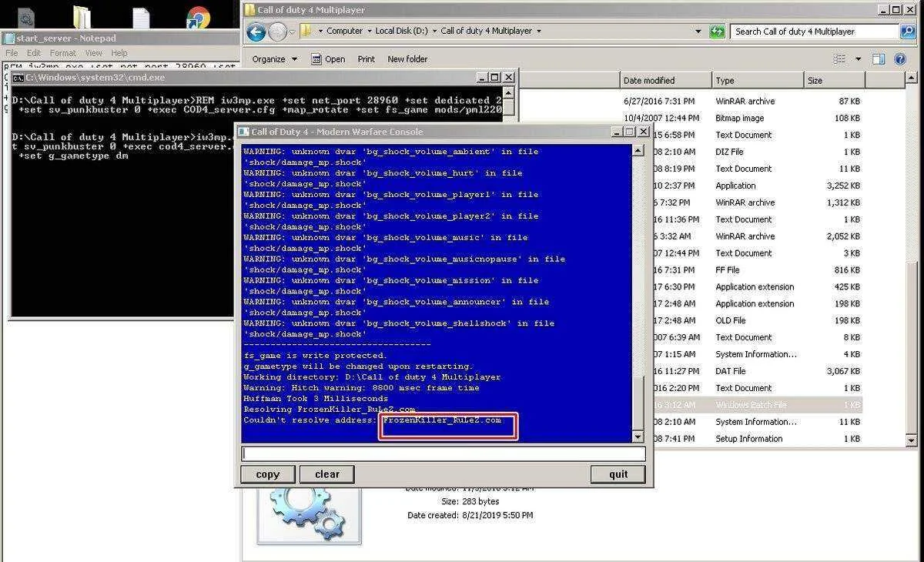Open Explorer help icon
Image resolution: width=924 pixels, height=562 pixels.
pyautogui.click(x=899, y=59)
